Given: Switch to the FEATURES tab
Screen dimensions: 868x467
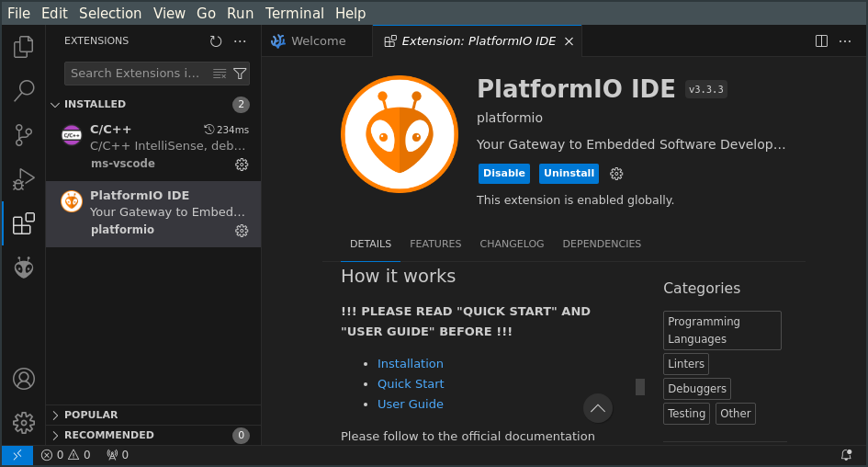Looking at the screenshot, I should (x=435, y=244).
